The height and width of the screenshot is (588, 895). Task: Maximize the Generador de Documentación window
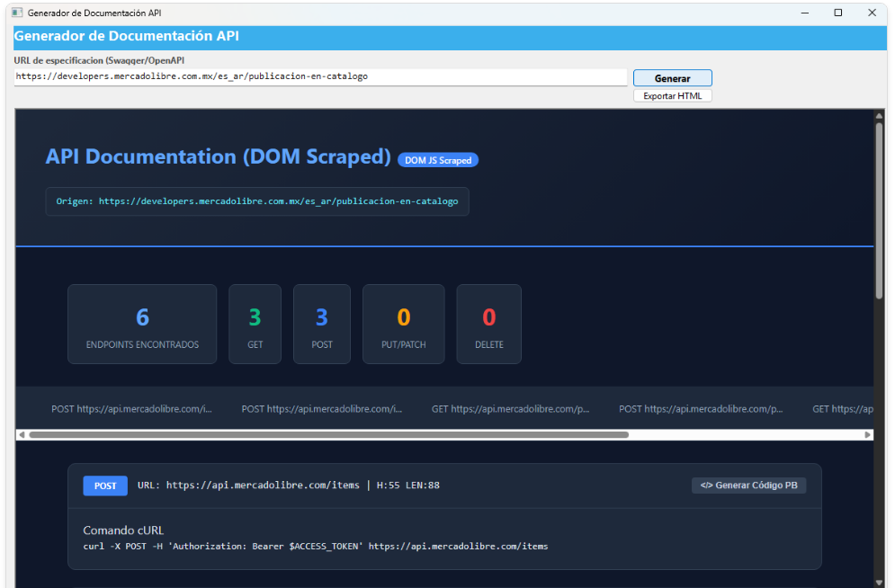tap(838, 13)
